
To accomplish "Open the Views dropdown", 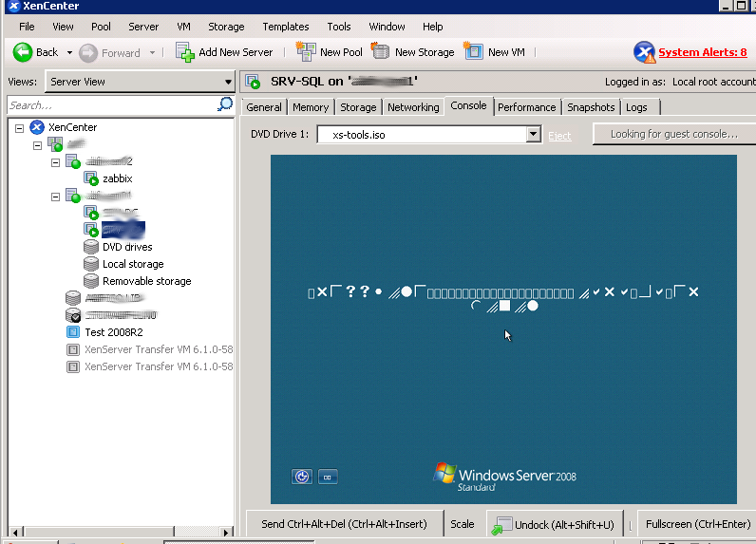I will 228,82.
